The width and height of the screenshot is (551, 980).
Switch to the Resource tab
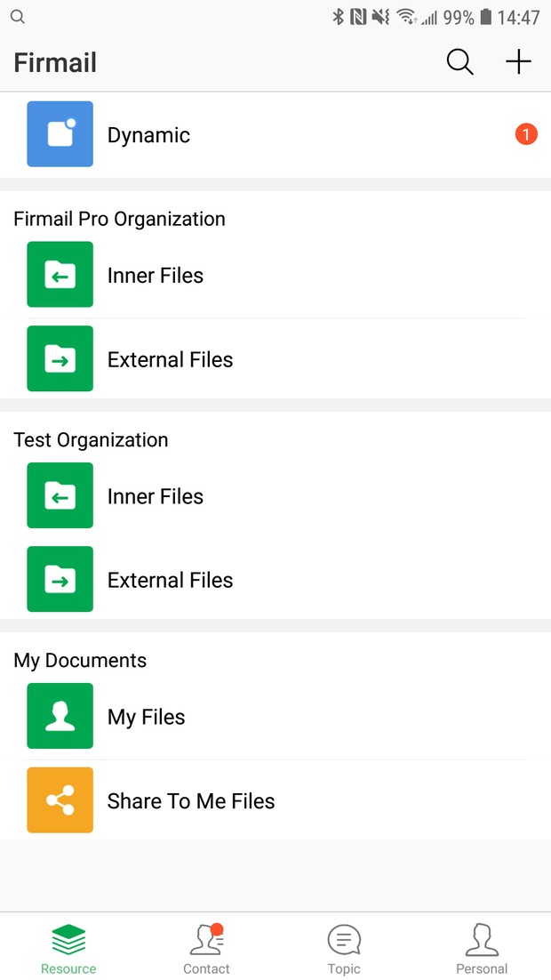click(68, 948)
